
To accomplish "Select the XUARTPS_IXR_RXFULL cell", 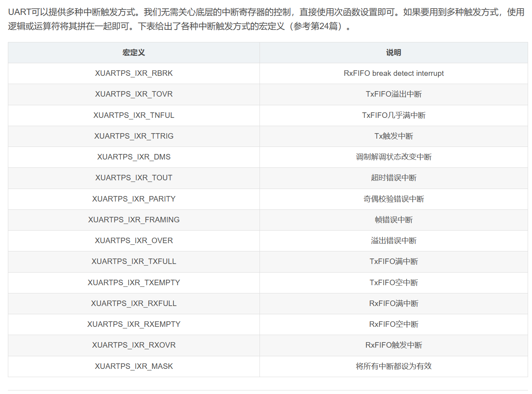I will tap(134, 304).
